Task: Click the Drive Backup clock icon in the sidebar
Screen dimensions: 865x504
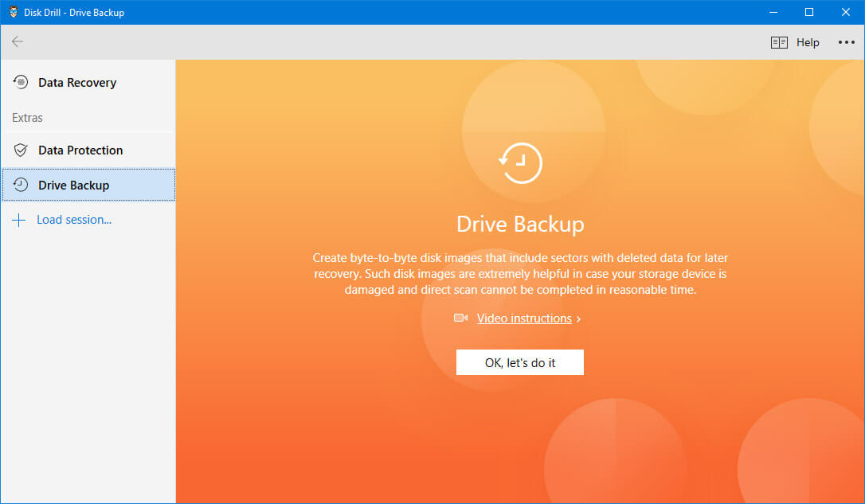Action: 21,185
